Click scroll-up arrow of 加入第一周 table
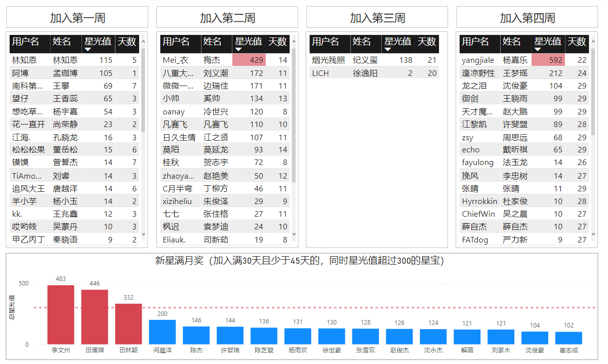 pyautogui.click(x=143, y=42)
